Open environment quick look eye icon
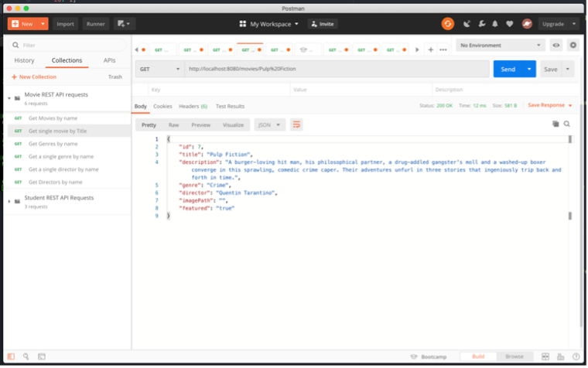This screenshot has height=368, width=588. 556,46
